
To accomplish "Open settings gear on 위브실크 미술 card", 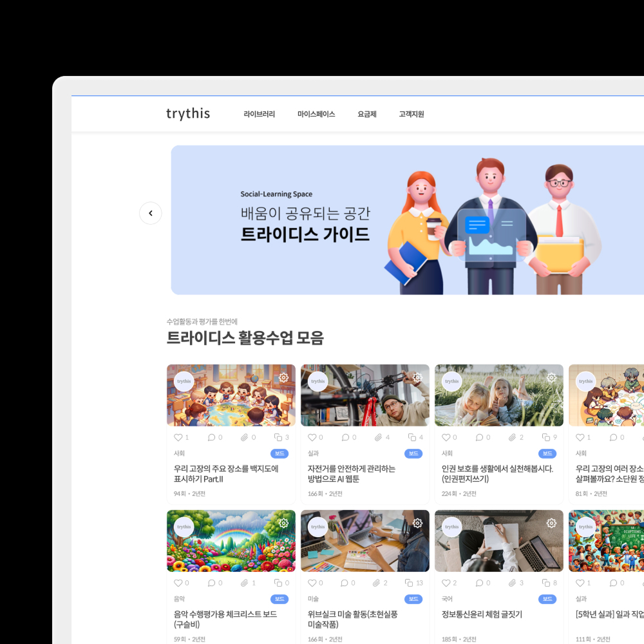I will point(417,523).
